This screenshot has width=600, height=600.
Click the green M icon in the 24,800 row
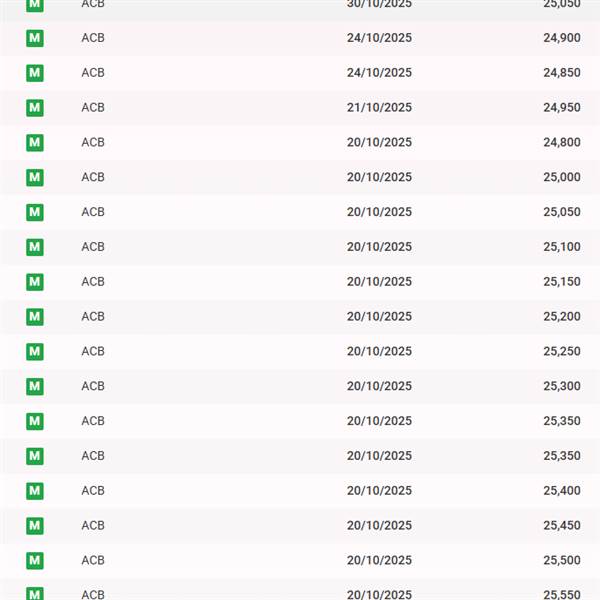35,142
